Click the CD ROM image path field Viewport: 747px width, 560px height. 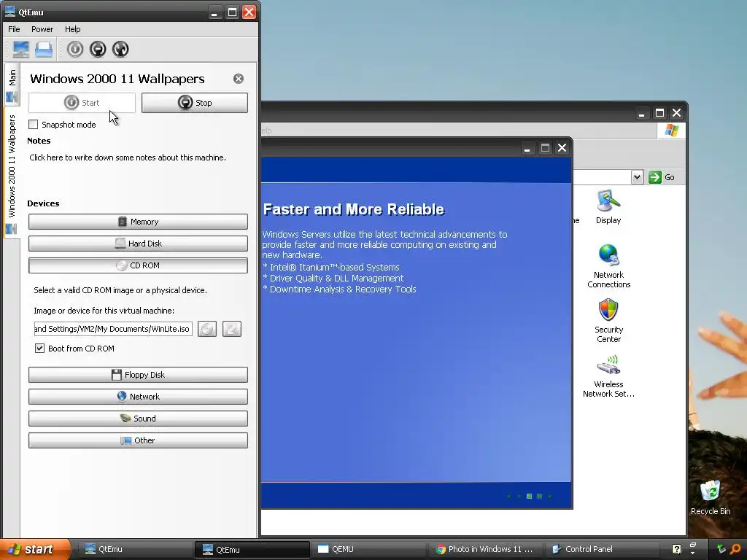point(113,329)
